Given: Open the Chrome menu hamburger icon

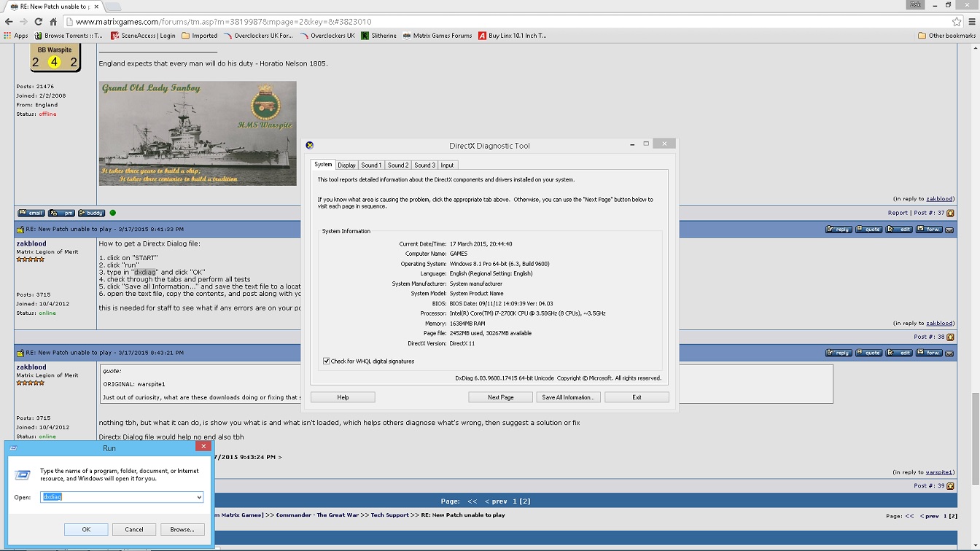Looking at the screenshot, I should 972,22.
